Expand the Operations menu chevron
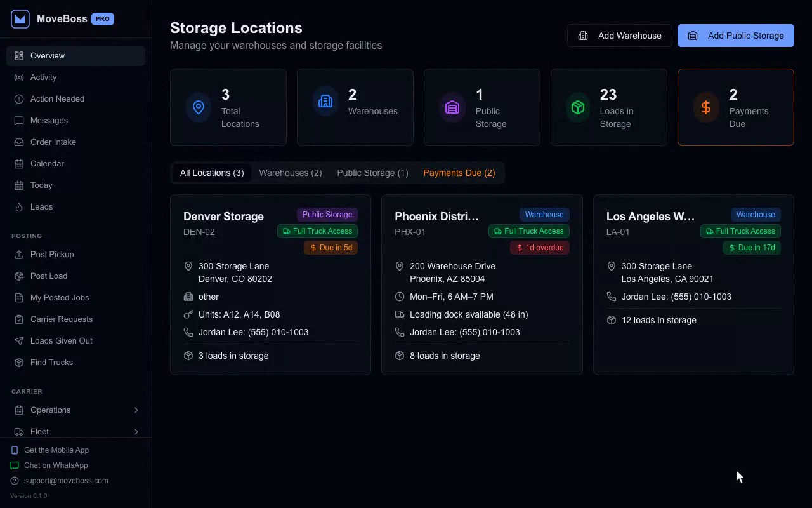The image size is (812, 508). tap(136, 410)
